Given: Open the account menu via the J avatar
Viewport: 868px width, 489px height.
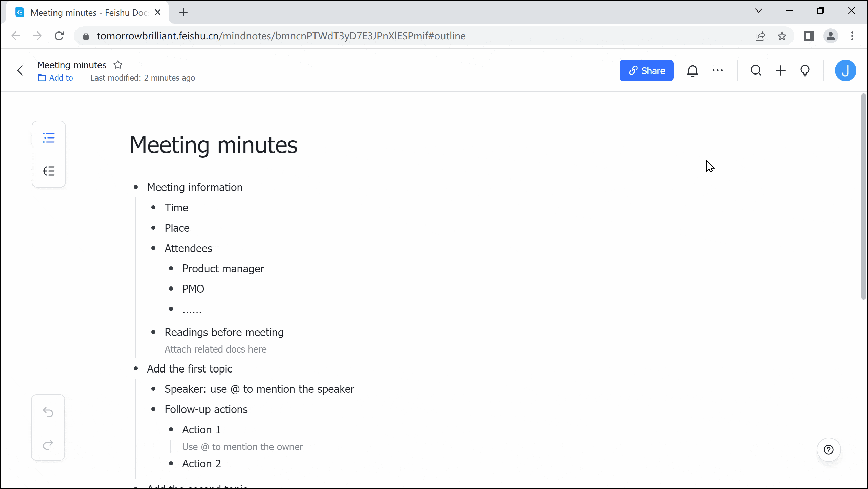Looking at the screenshot, I should 846,70.
